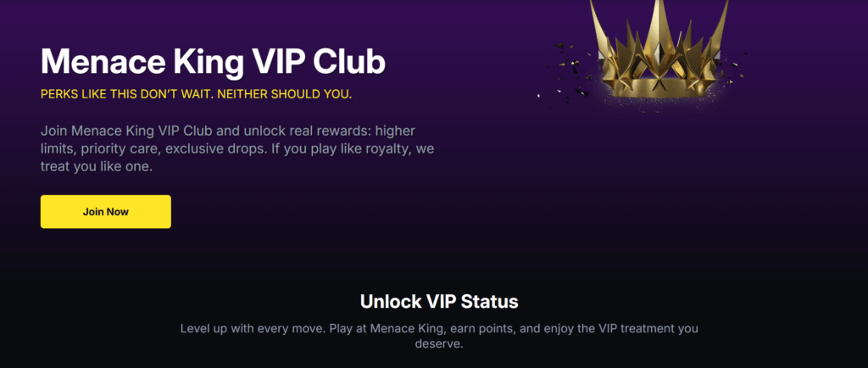Click the yellow "PERKS LIKE THIS DON'T WAIT" text

coord(125,93)
